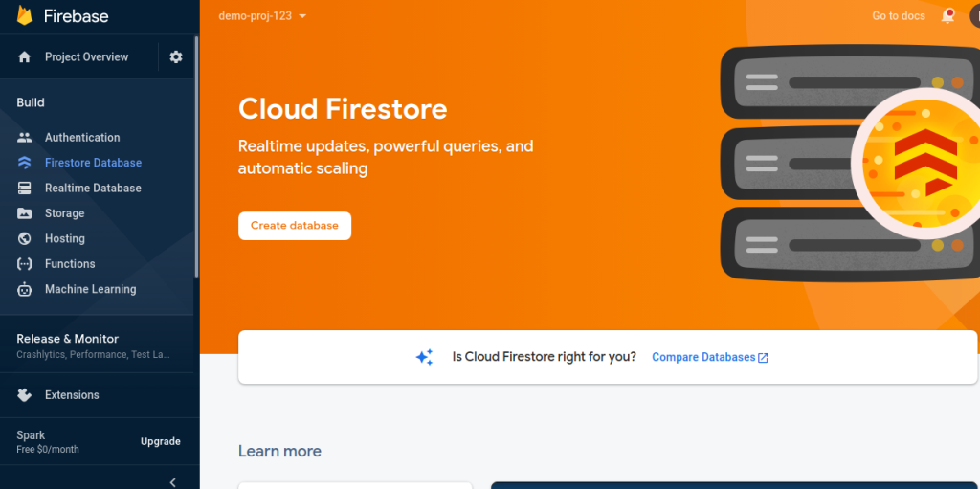Click the Project Overview home icon
This screenshot has height=489, width=980.
(24, 57)
